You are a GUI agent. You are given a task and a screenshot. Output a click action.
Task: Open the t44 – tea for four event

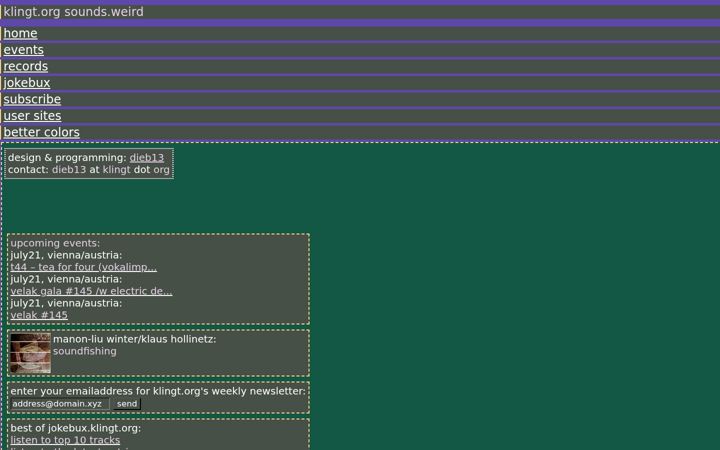(x=84, y=267)
